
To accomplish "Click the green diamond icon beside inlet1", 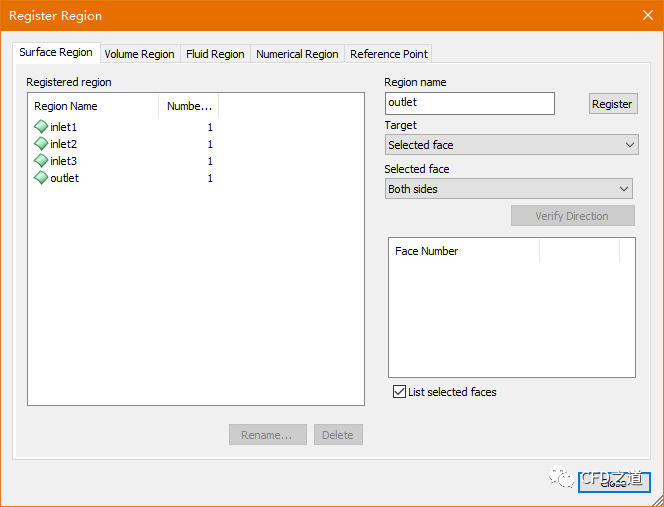I will coord(41,127).
